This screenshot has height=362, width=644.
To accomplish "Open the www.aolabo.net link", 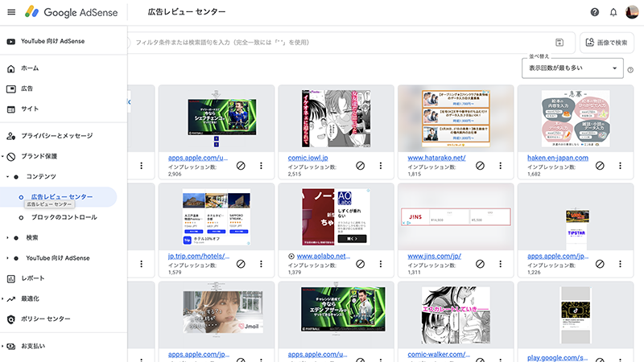I will pyautogui.click(x=324, y=256).
